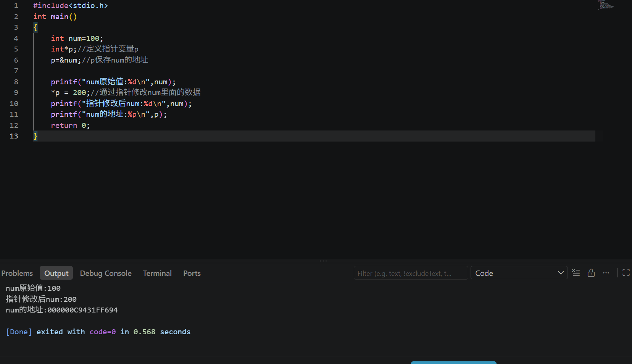This screenshot has height=364, width=632.
Task: Toggle output panel scroll lock
Action: 591,273
